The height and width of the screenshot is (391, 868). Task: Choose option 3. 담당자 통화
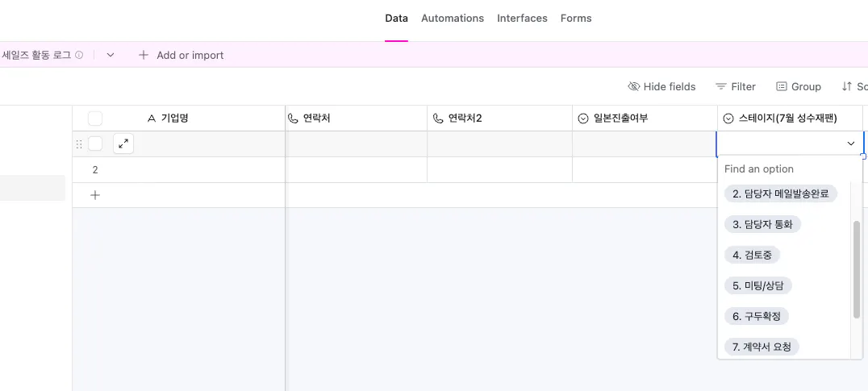pyautogui.click(x=762, y=225)
